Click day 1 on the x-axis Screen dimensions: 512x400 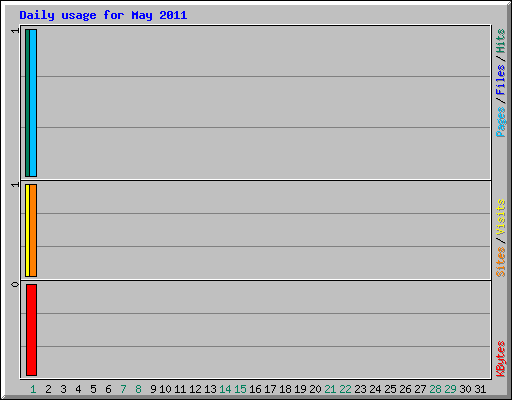click(33, 389)
